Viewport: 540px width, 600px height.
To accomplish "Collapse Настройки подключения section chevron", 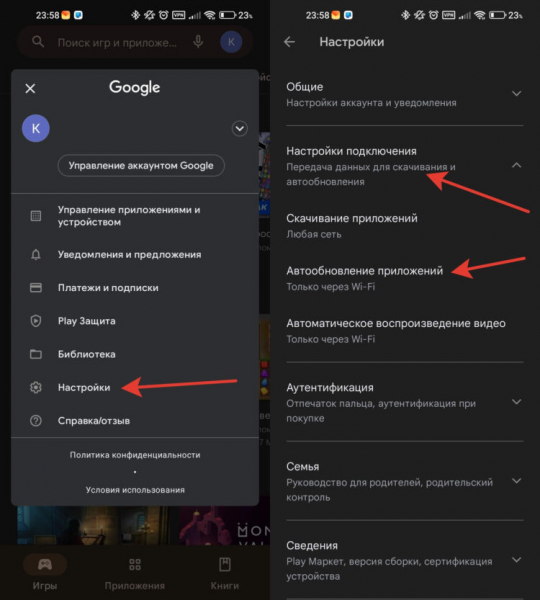I will [x=517, y=165].
